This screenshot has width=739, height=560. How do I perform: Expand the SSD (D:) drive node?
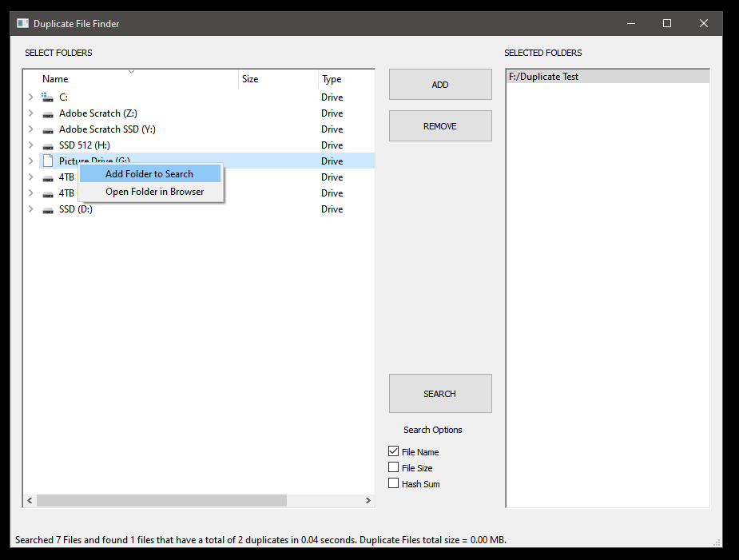tap(30, 209)
